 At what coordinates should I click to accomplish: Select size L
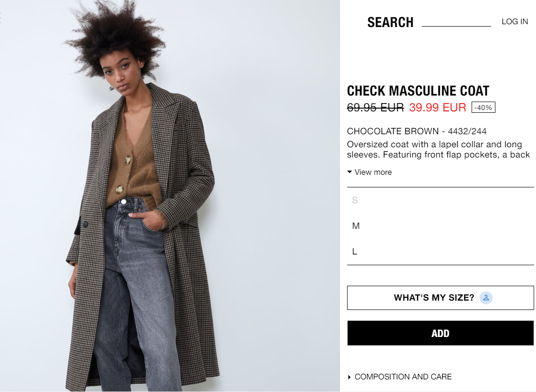440,252
